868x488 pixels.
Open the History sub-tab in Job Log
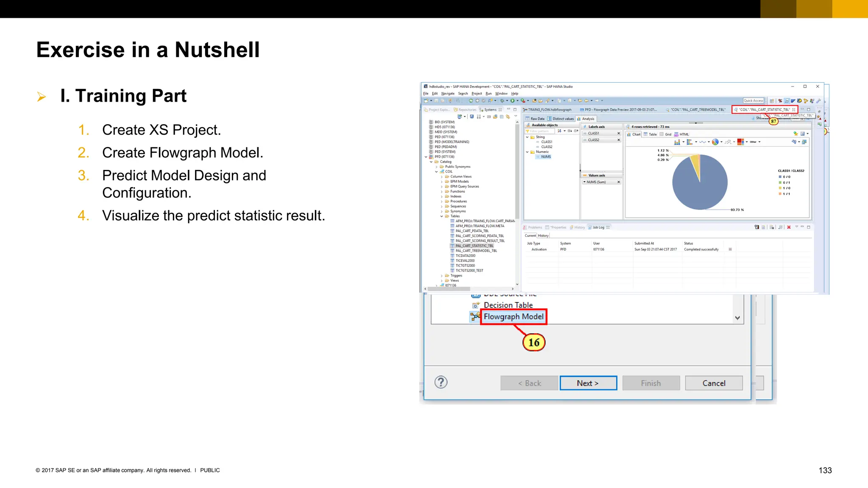coord(543,236)
